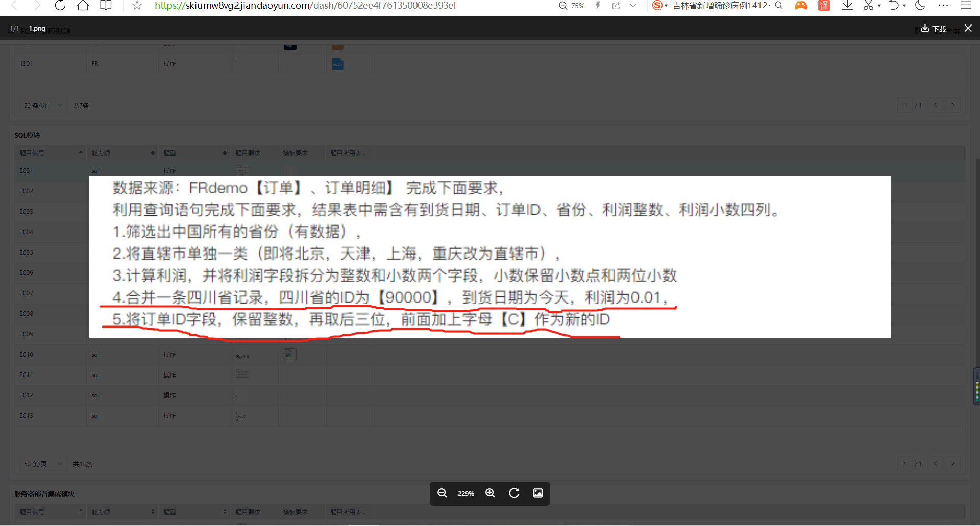Click the previewed question image
The image size is (980, 526).
click(490, 257)
